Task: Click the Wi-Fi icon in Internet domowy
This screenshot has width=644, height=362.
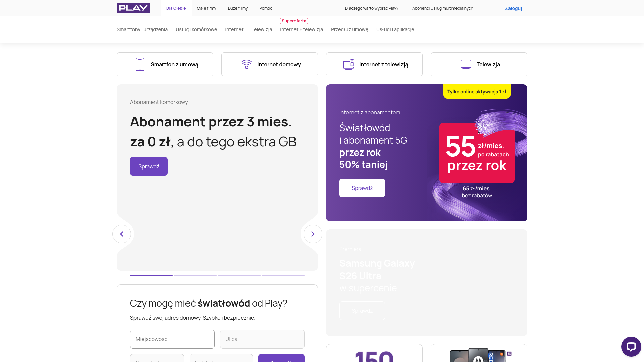Action: click(247, 64)
